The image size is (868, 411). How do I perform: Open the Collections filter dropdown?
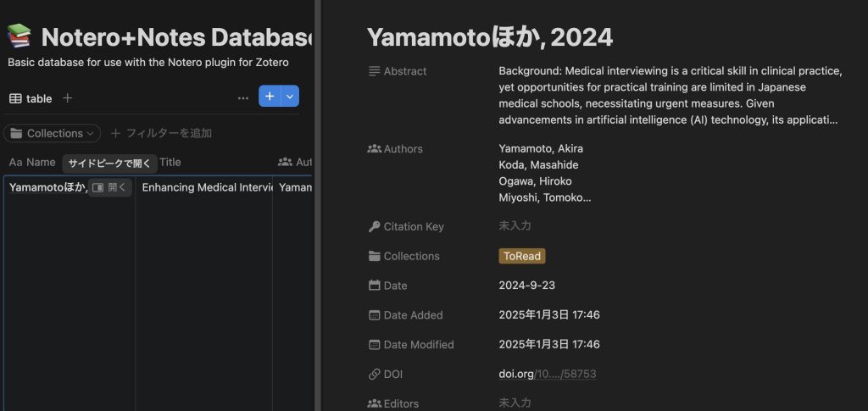[52, 133]
